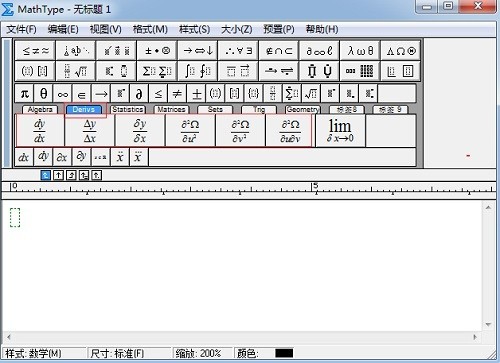Insert the pi symbol from small bar
Viewport: 500px width, 363px height.
point(24,94)
